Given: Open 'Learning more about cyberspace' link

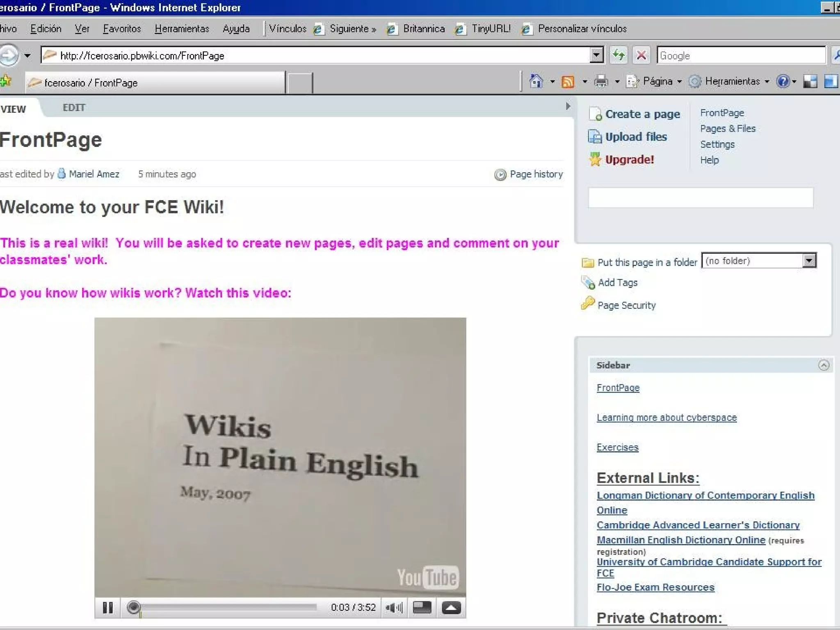Looking at the screenshot, I should (x=667, y=418).
